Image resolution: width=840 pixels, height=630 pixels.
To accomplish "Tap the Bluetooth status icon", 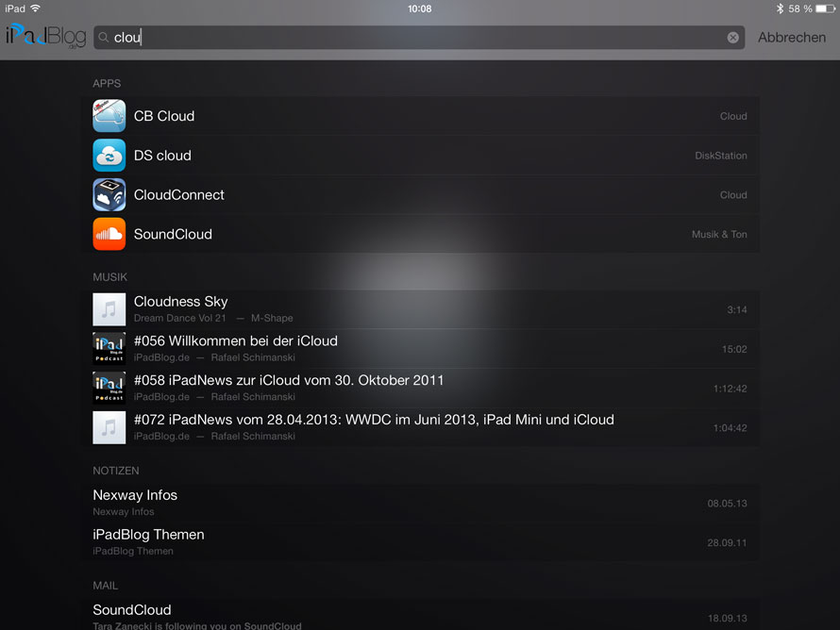I will (x=780, y=8).
